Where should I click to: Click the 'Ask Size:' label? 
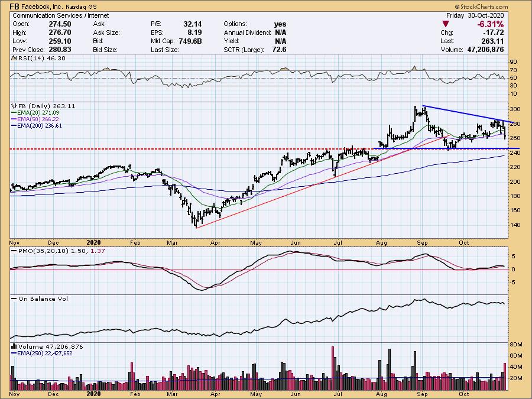(106, 33)
